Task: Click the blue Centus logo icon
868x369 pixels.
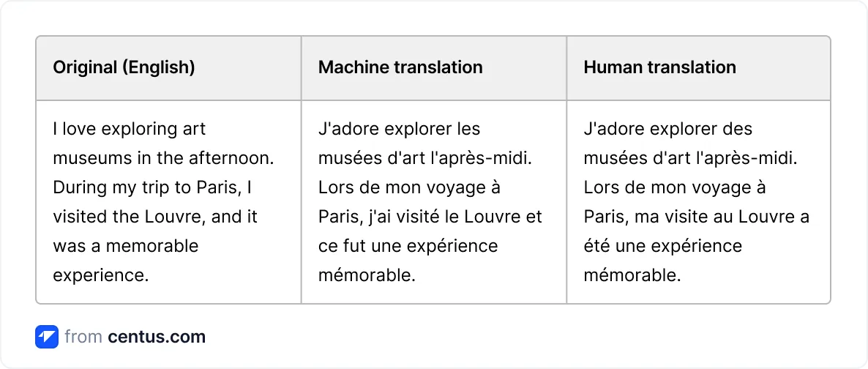Action: [x=47, y=337]
